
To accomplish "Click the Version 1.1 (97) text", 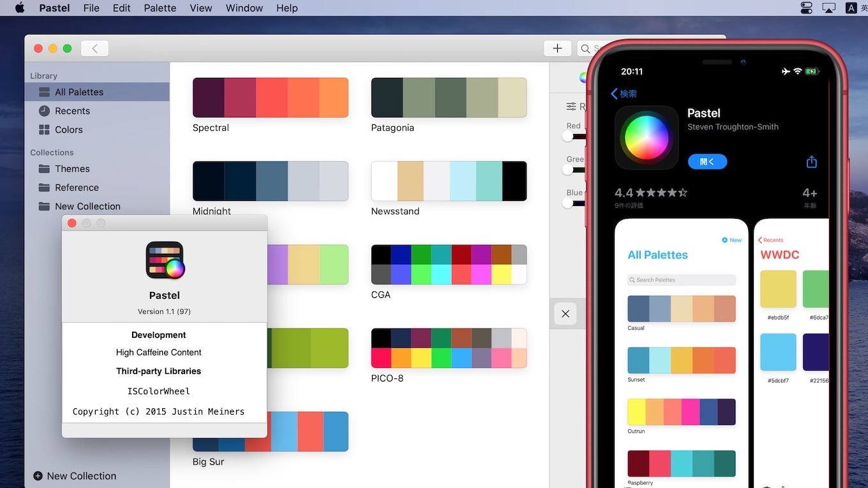I will pyautogui.click(x=165, y=311).
